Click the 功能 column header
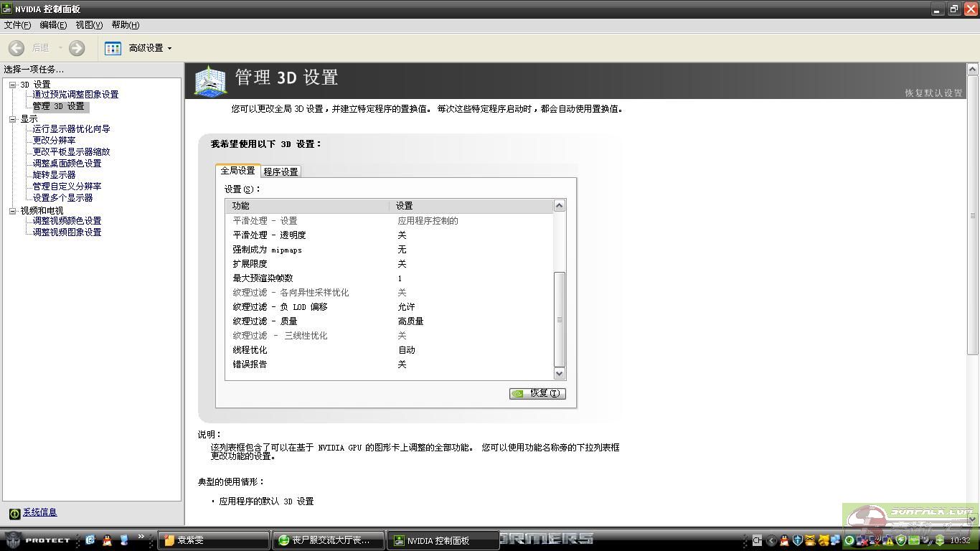Viewport: 980px width, 551px height. coord(308,206)
